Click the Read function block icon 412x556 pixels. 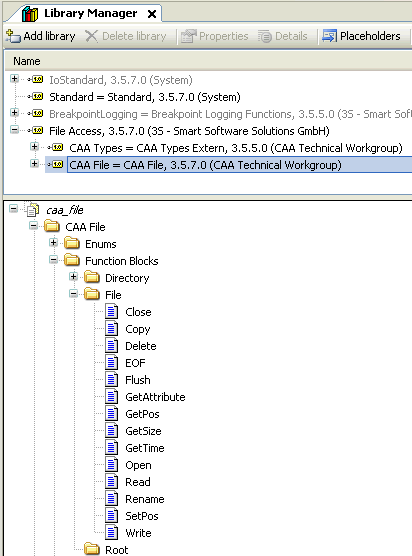click(x=112, y=482)
